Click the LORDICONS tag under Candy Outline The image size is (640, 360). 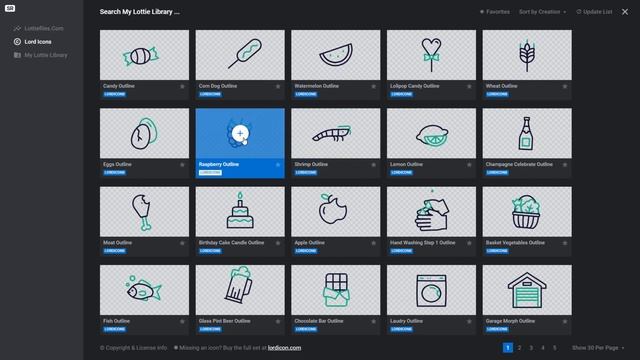click(x=115, y=94)
